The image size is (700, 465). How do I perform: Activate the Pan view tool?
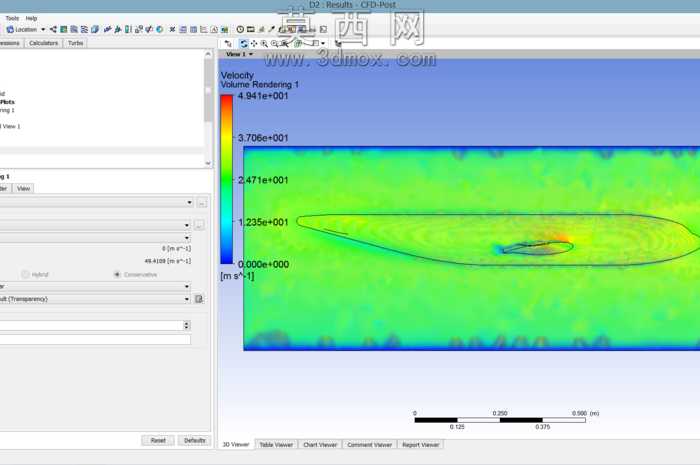254,43
